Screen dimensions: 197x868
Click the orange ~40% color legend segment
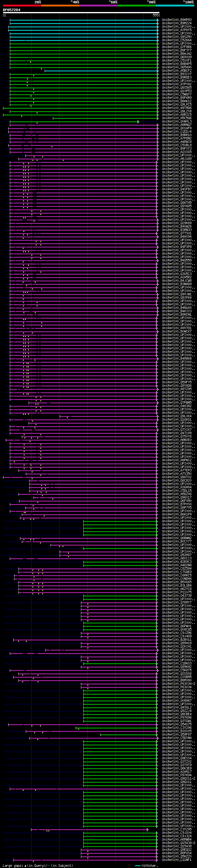pyautogui.click(x=60, y=6)
